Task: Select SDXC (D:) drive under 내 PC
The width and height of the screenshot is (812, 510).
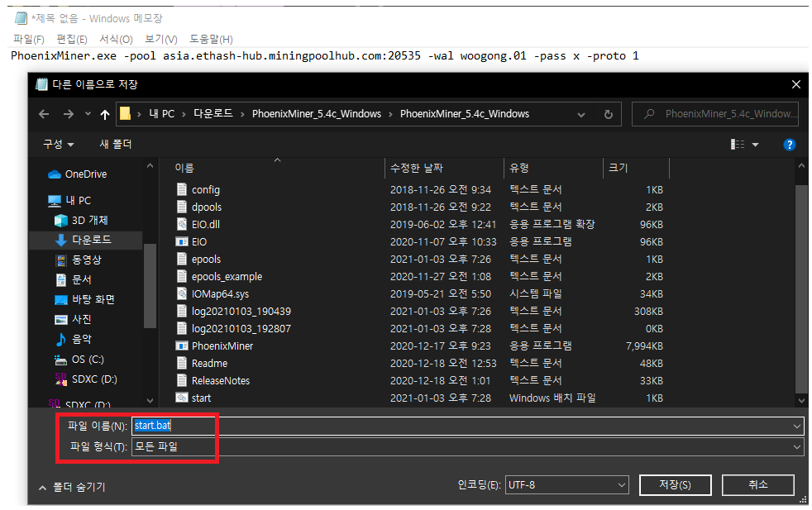Action: [x=86, y=379]
